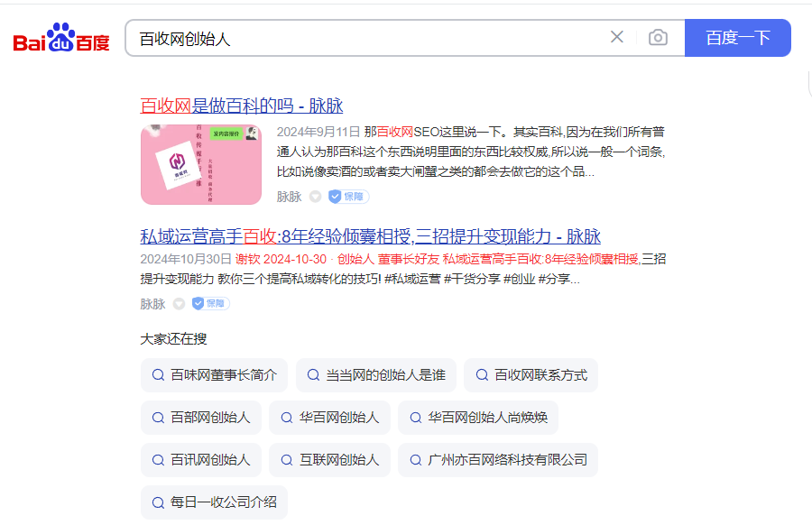Select related search 华百网创始人
812x525 pixels.
coord(329,418)
